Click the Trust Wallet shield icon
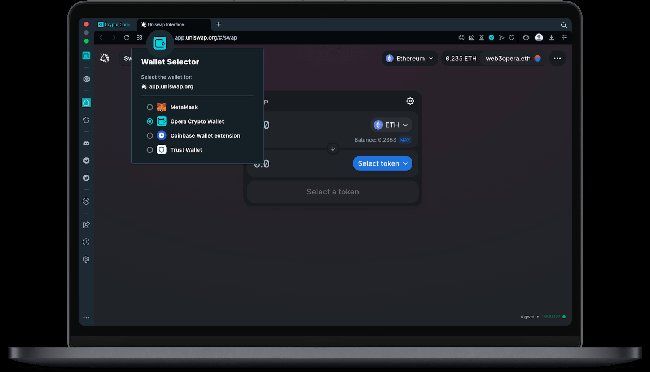Viewport: 650px width, 372px height. [162, 150]
